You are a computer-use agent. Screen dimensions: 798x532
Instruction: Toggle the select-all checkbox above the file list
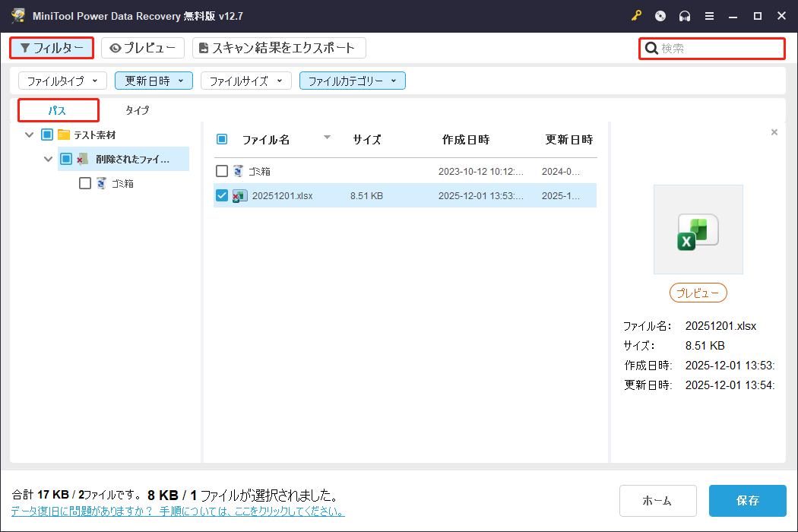[221, 139]
